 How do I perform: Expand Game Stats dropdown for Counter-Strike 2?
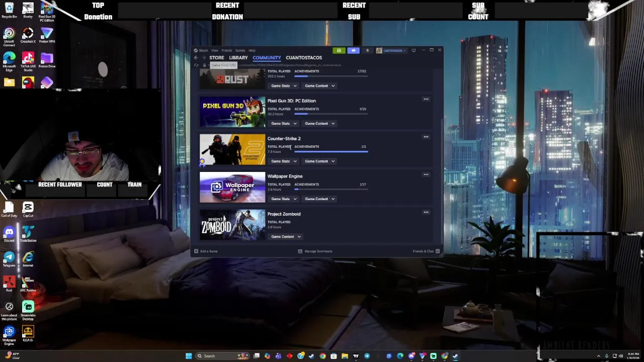coord(283,161)
